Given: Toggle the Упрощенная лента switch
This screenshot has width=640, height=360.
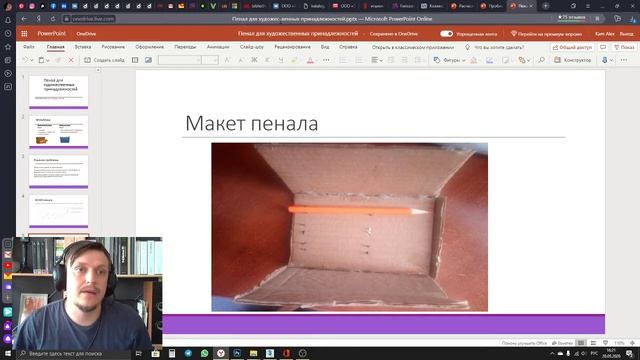Looking at the screenshot, I should coord(447,34).
